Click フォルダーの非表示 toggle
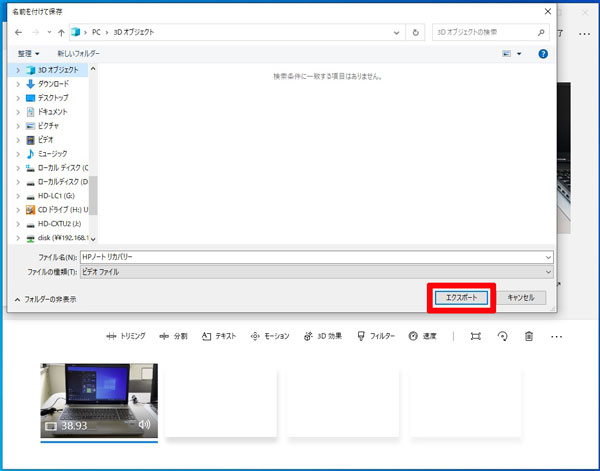The width and height of the screenshot is (600, 471). 46,299
